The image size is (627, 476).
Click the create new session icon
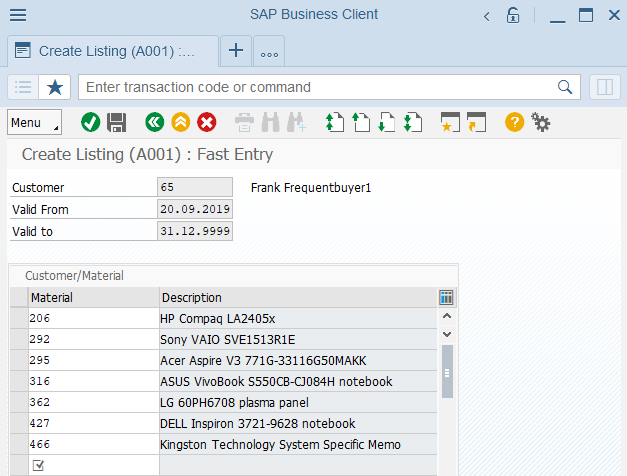pos(450,122)
